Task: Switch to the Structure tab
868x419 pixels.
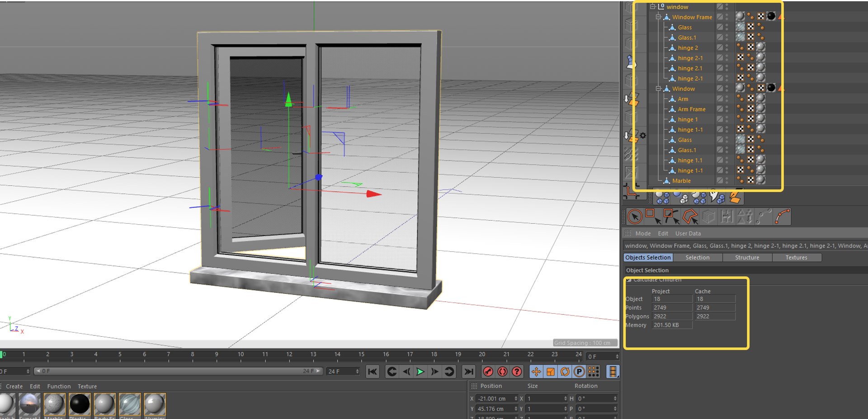Action: (747, 258)
